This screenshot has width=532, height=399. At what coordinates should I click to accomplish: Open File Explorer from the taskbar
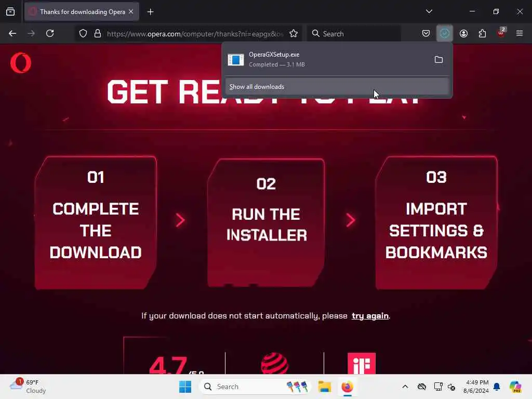tap(324, 387)
